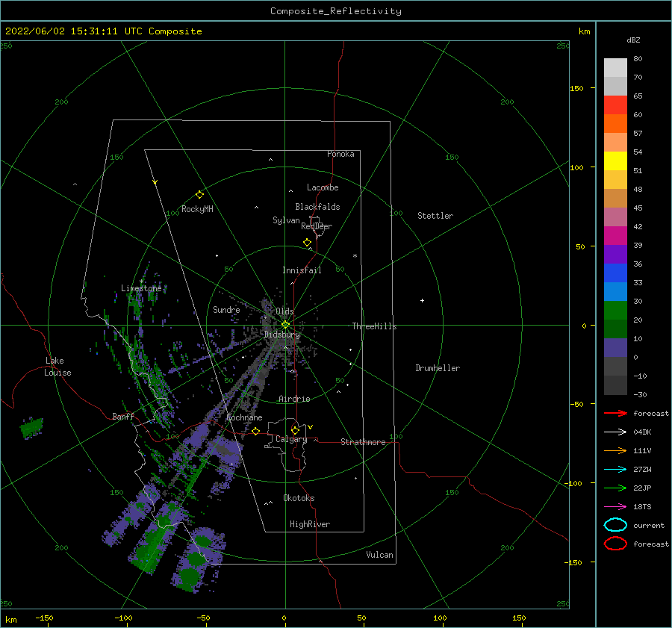This screenshot has height=628, width=672.
Task: Click the Drumheller label
Action: click(438, 368)
